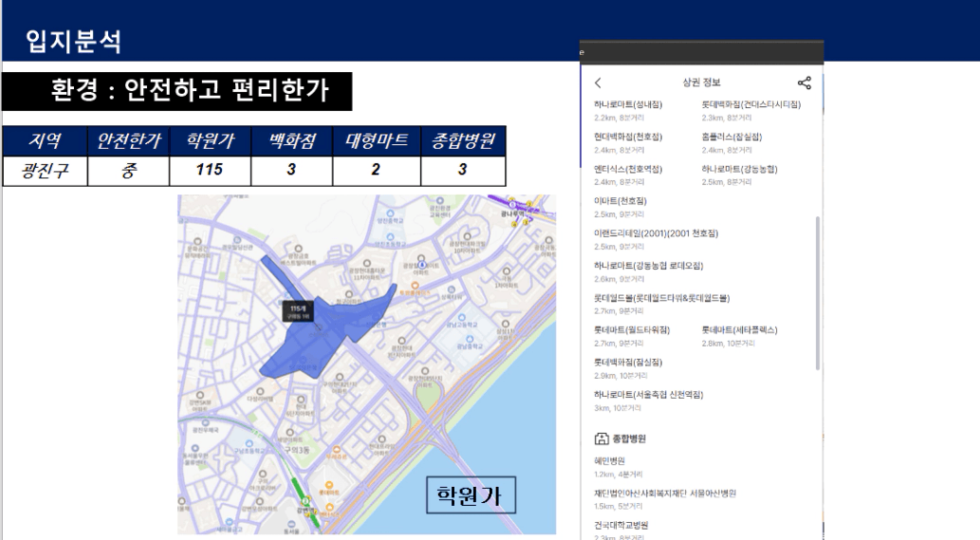Click the 백화점 table header cell
The width and height of the screenshot is (980, 540).
(292, 140)
